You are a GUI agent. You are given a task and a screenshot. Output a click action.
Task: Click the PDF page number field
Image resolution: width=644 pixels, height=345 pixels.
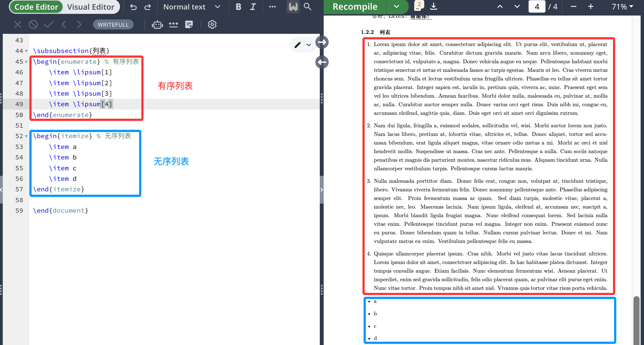click(537, 7)
